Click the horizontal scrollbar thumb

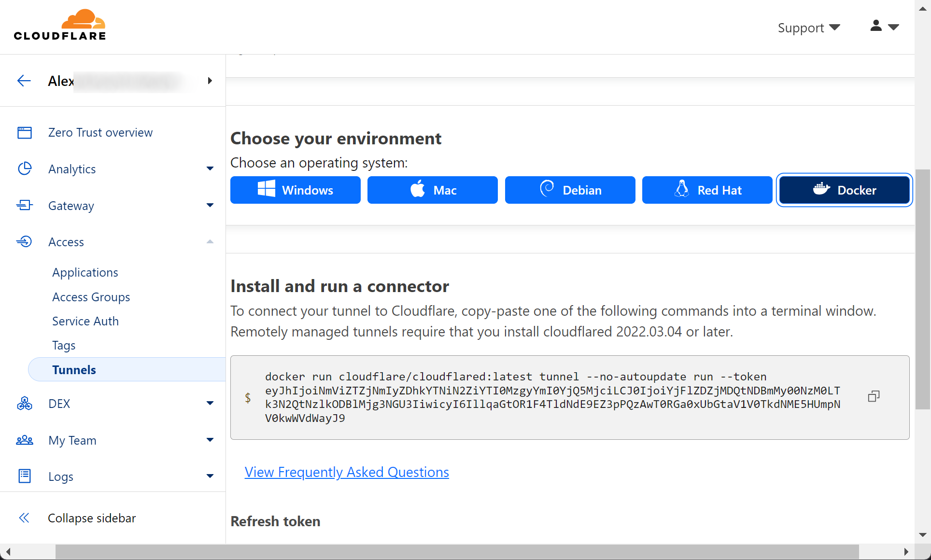point(457,552)
